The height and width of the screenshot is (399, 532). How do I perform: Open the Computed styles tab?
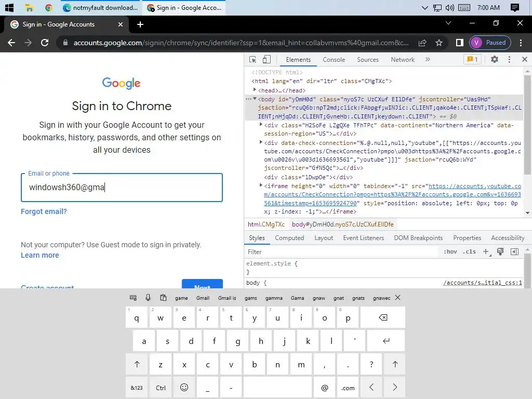click(289, 238)
